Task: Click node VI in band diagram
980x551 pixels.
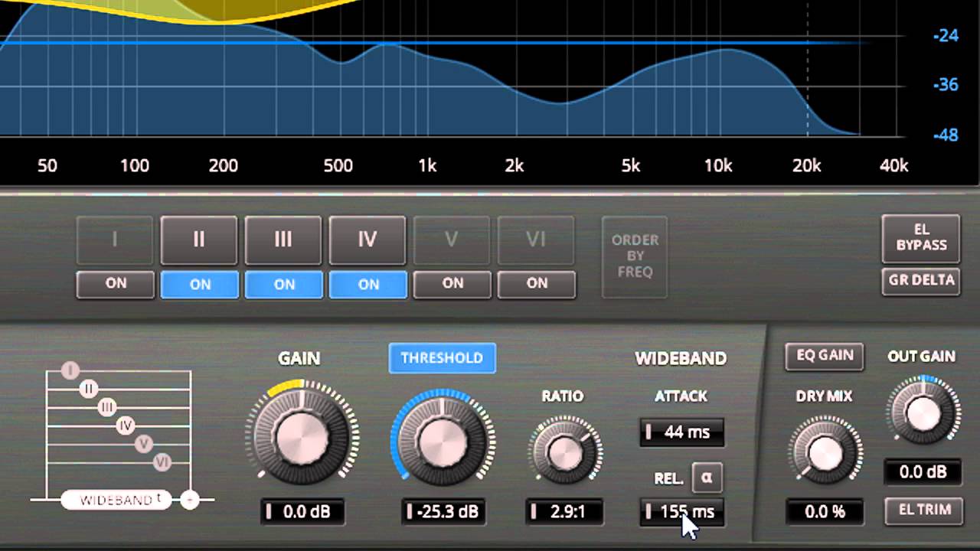Action: click(162, 461)
